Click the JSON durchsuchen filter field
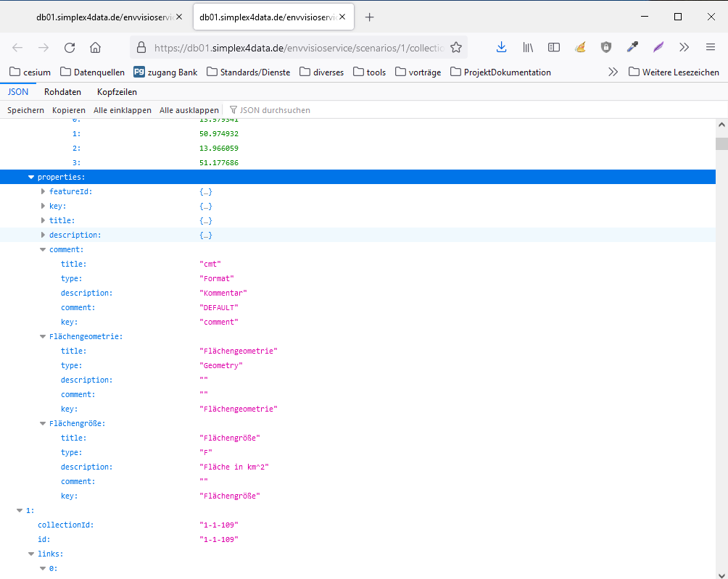This screenshot has height=579, width=728. click(275, 110)
